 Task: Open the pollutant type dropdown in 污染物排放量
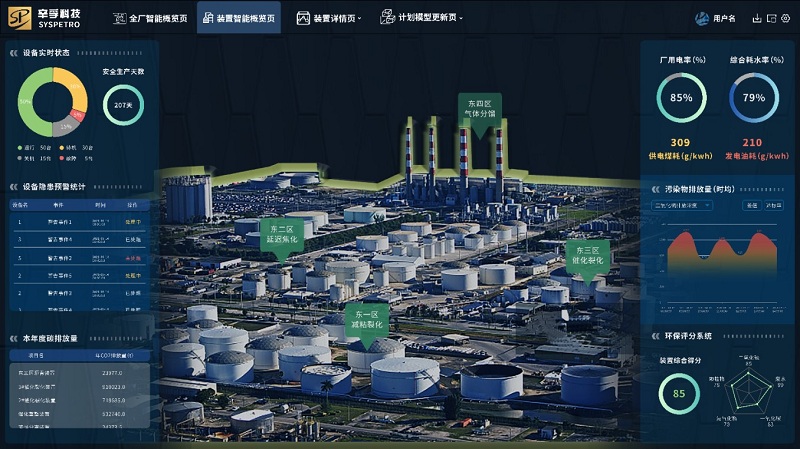tap(681, 205)
